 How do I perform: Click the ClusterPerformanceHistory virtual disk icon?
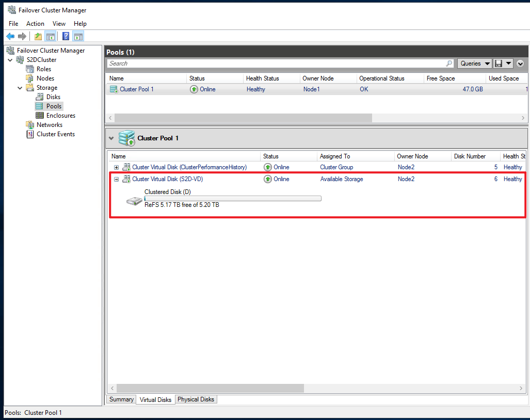[126, 167]
